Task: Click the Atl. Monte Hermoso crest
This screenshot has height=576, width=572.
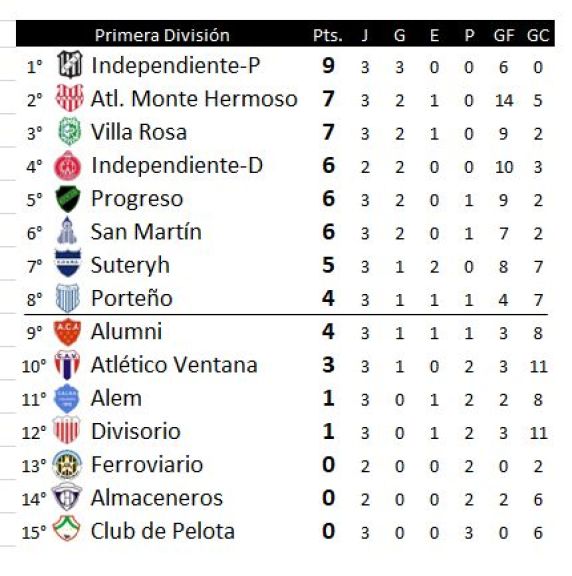Action: pos(69,98)
